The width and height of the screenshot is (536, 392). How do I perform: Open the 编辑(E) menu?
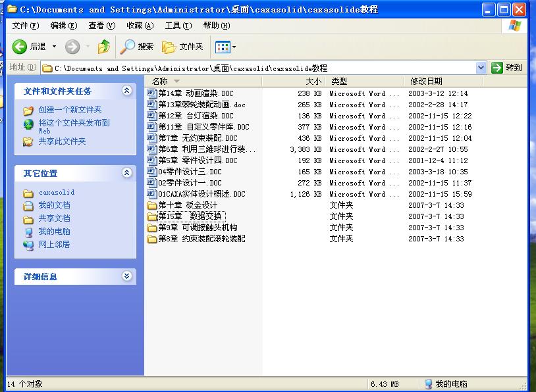coord(64,26)
